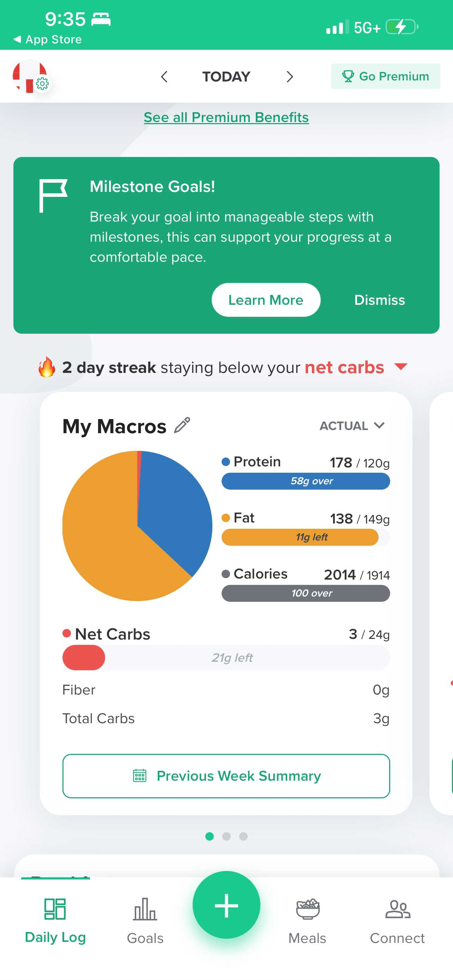Return to App Store via back arrow

coord(17,39)
